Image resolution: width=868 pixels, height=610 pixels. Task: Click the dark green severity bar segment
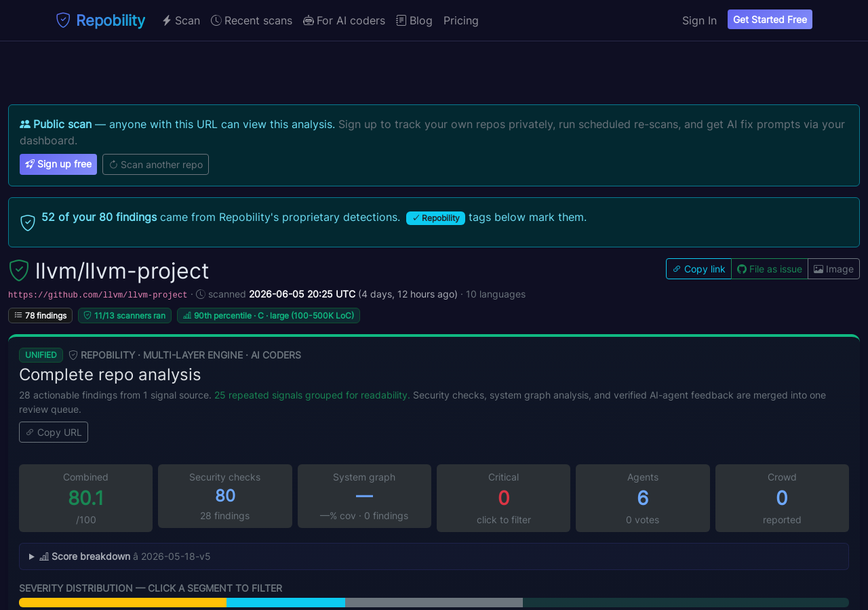click(x=686, y=603)
